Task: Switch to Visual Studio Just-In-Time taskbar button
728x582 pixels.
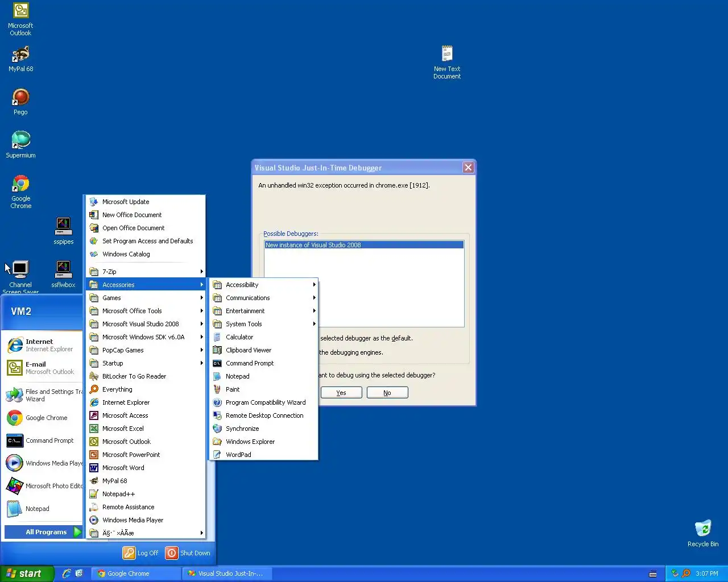Action: (x=227, y=573)
